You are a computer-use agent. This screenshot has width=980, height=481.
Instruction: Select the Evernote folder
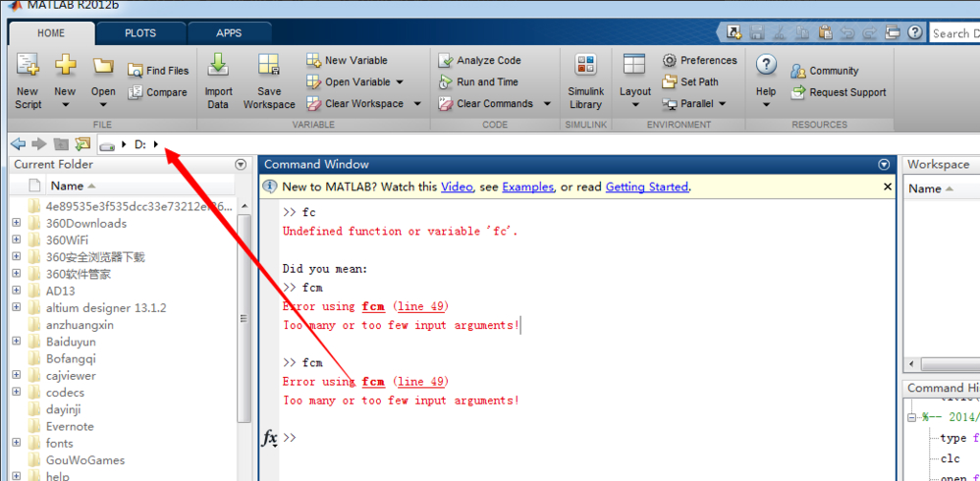click(70, 427)
